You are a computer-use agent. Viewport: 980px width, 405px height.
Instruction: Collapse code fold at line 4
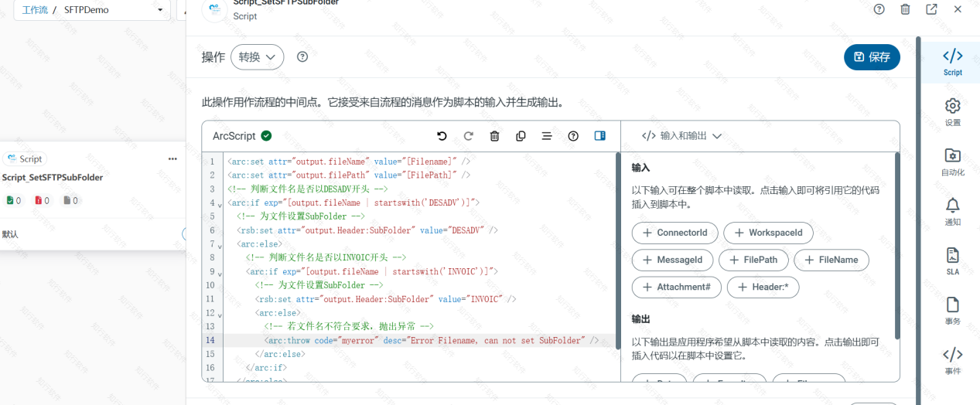(220, 204)
